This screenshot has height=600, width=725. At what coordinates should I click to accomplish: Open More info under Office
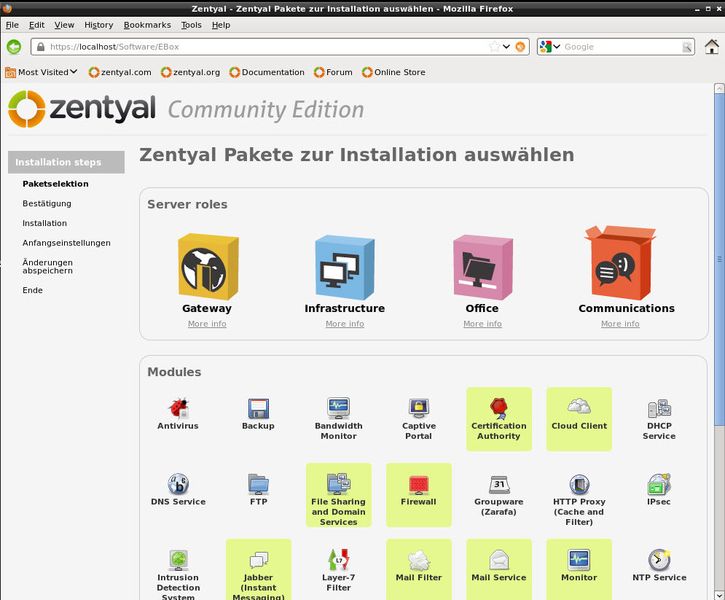point(483,324)
